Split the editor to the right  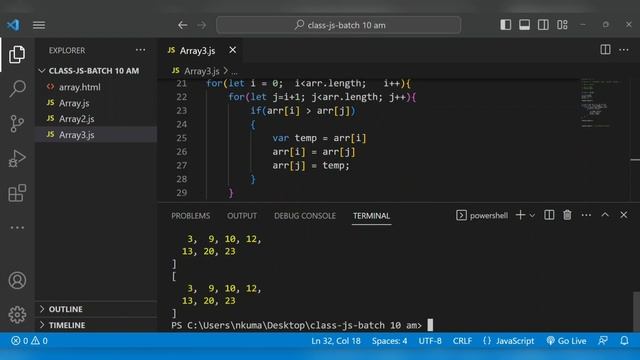pos(605,50)
